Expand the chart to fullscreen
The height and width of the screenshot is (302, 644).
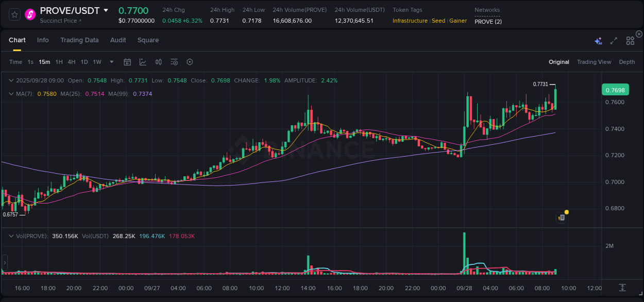613,40
